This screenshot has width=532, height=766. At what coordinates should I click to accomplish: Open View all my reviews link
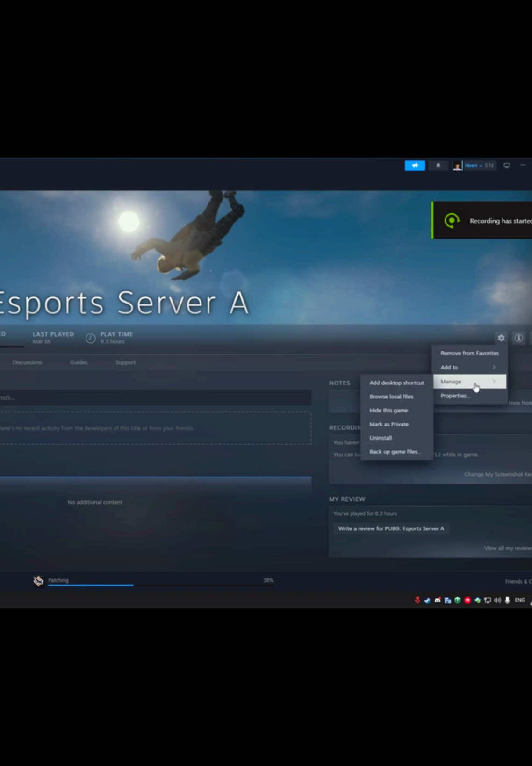point(508,548)
